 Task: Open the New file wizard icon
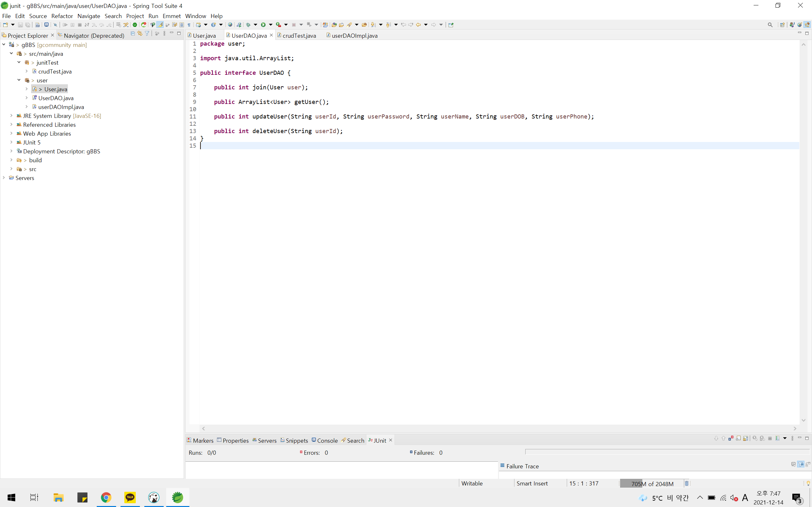tap(5, 25)
